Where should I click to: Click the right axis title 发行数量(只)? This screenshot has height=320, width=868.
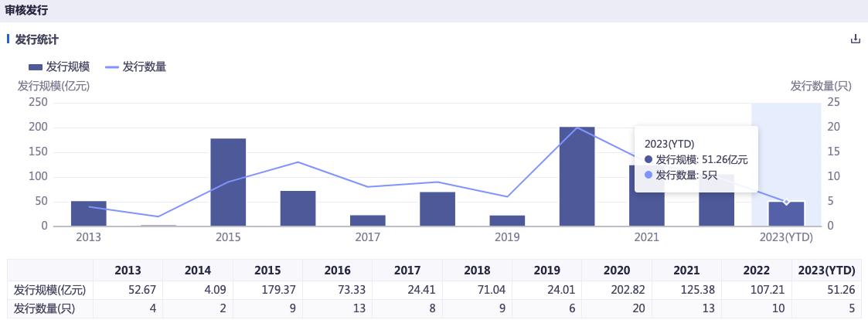tap(820, 86)
